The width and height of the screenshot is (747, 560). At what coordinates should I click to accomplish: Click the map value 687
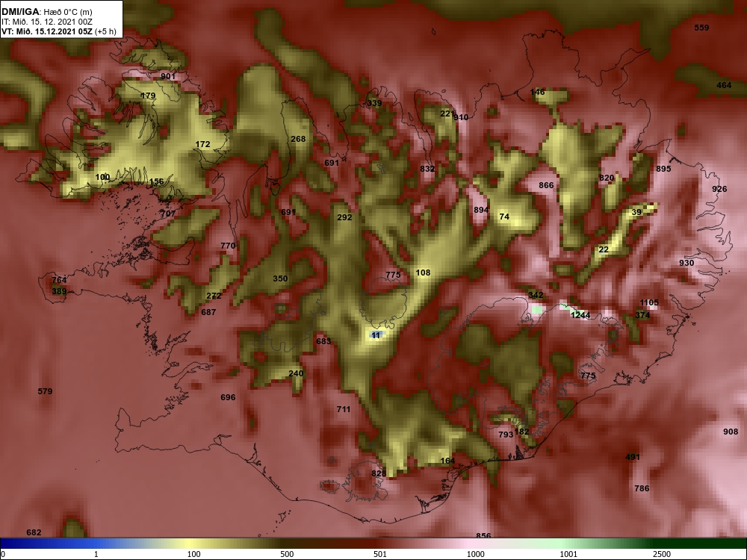[208, 312]
